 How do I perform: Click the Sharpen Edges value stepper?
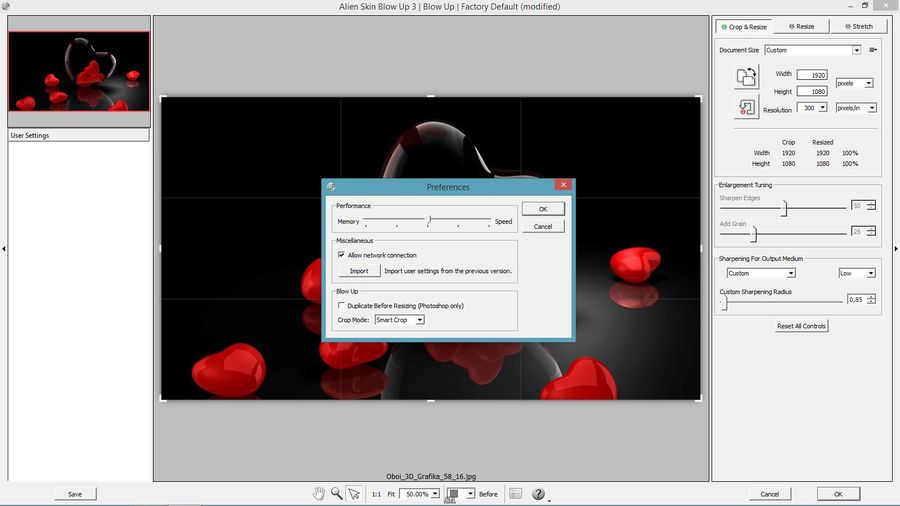click(x=871, y=205)
